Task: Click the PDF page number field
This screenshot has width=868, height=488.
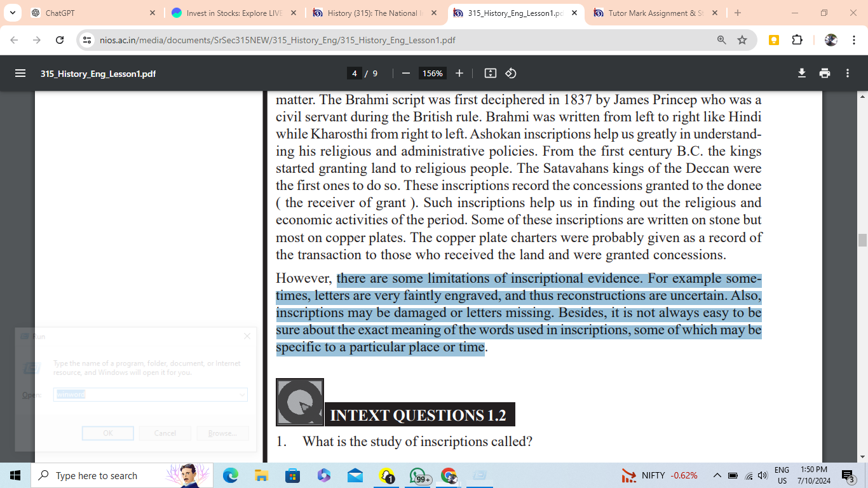Action: (x=355, y=73)
